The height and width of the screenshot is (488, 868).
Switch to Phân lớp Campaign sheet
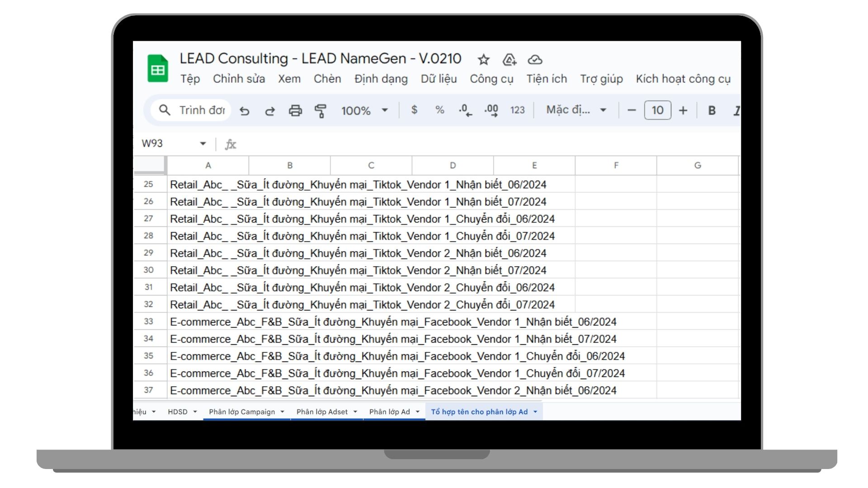[x=242, y=412]
